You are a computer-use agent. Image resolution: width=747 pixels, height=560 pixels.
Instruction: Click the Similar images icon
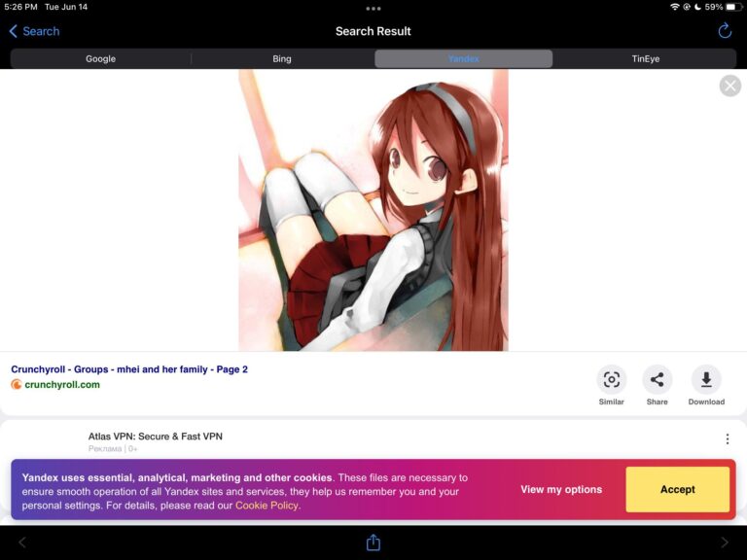coord(611,380)
